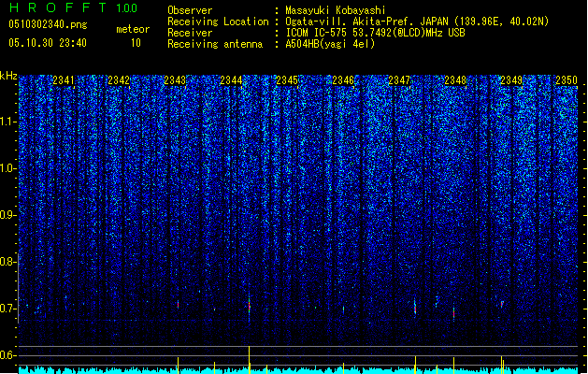Click time marker 2348 on spectrogram
Image resolution: width=588 pixels, height=374 pixels.
click(455, 80)
